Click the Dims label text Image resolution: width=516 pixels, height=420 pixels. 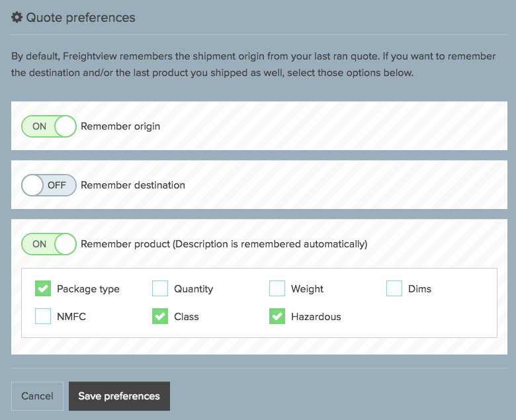(419, 289)
